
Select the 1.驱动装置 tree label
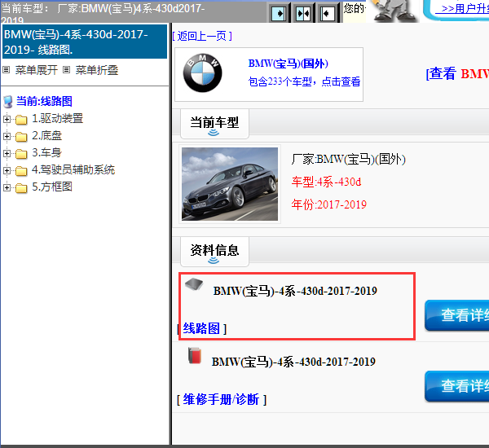[58, 118]
